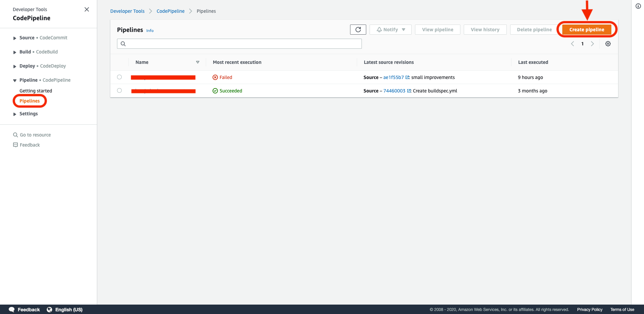Open the sidebar Feedback item
The height and width of the screenshot is (314, 644).
point(30,145)
